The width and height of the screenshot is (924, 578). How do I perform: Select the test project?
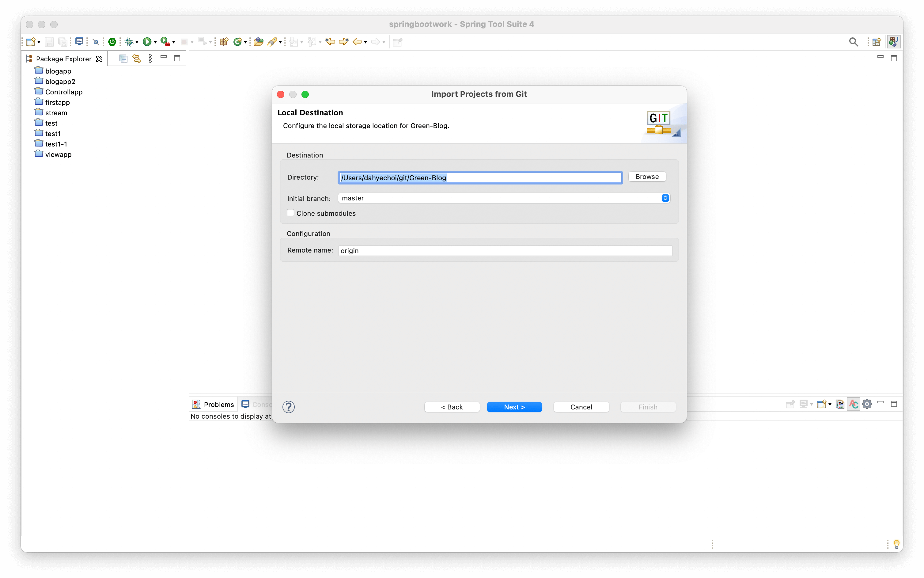coord(46,123)
